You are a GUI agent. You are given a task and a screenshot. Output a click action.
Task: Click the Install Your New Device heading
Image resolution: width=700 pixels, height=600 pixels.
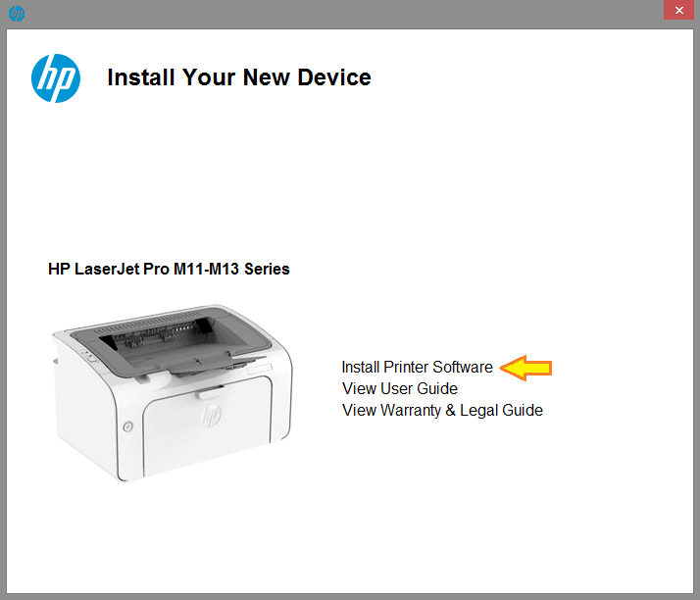(239, 77)
